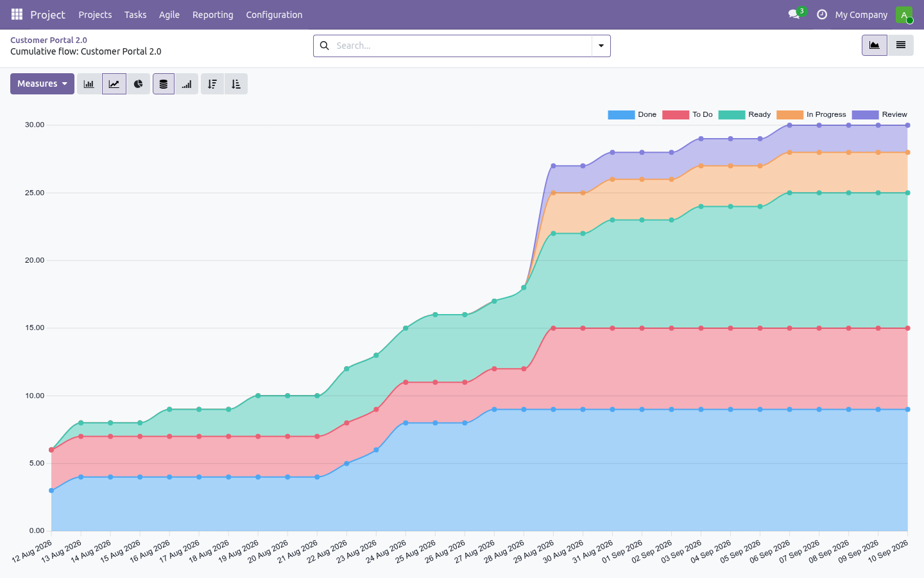Viewport: 924px width, 578px height.
Task: Toggle the Review legend series
Action: click(x=880, y=114)
